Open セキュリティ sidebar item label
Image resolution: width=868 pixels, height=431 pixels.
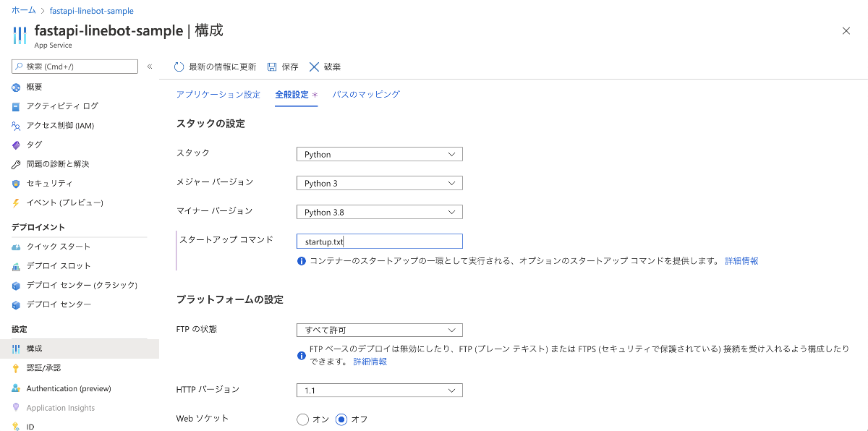point(49,184)
